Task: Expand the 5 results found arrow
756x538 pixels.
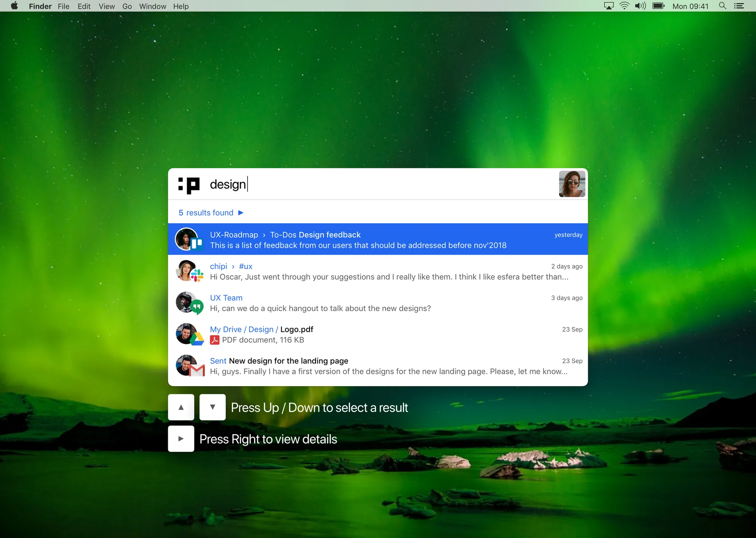Action: pos(241,213)
